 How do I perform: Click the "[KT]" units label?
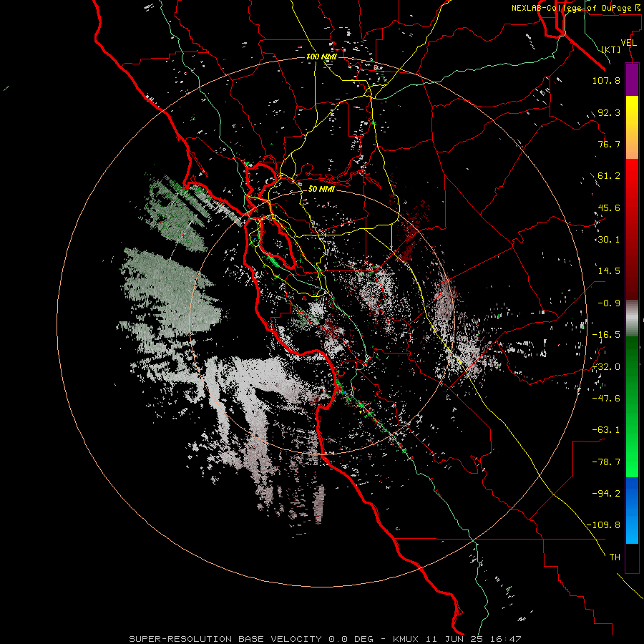click(x=611, y=49)
